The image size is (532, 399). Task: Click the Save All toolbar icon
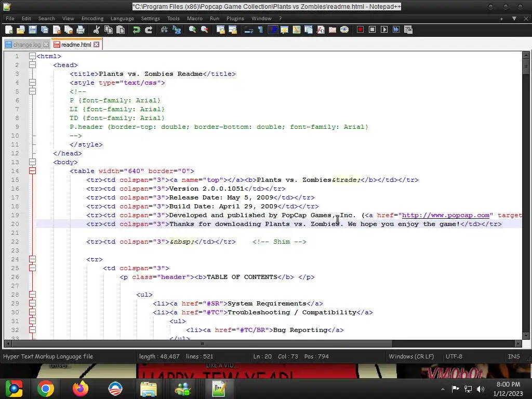[x=45, y=30]
